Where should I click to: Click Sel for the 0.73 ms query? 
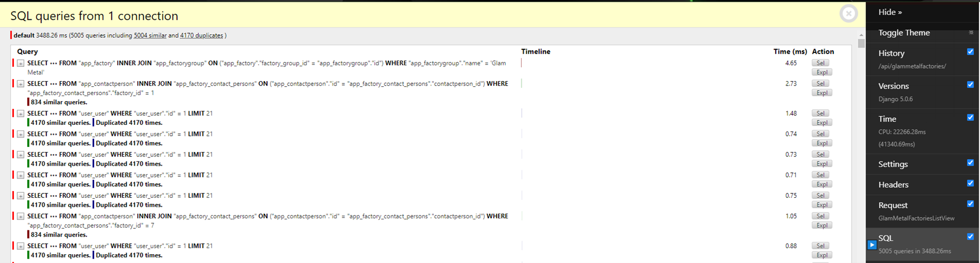tap(821, 154)
